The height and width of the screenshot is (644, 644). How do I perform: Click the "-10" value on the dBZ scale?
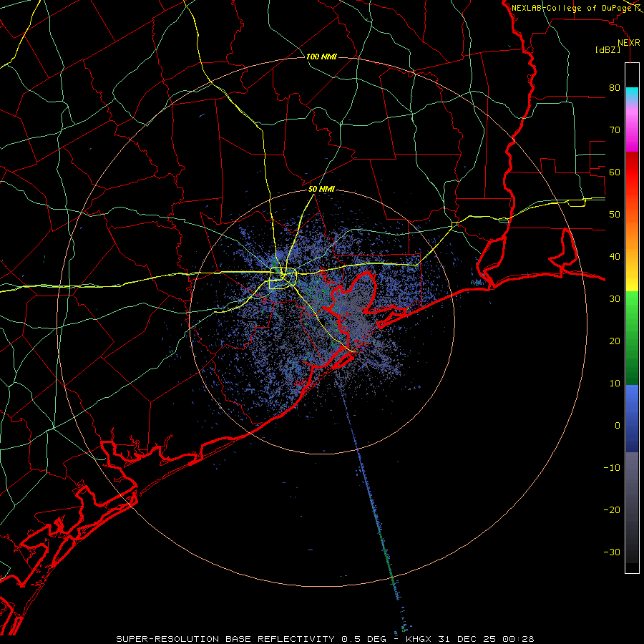[x=612, y=468]
